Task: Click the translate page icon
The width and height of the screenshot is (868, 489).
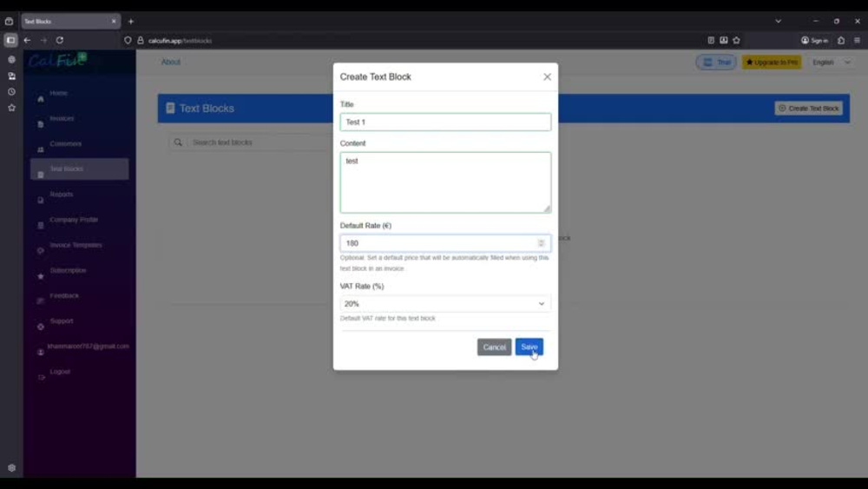Action: click(724, 41)
